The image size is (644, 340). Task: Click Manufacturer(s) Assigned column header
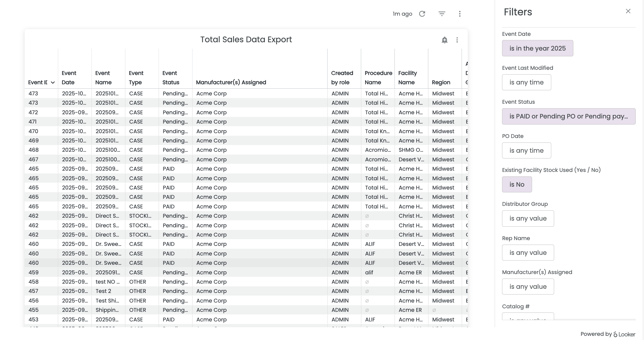(x=231, y=82)
